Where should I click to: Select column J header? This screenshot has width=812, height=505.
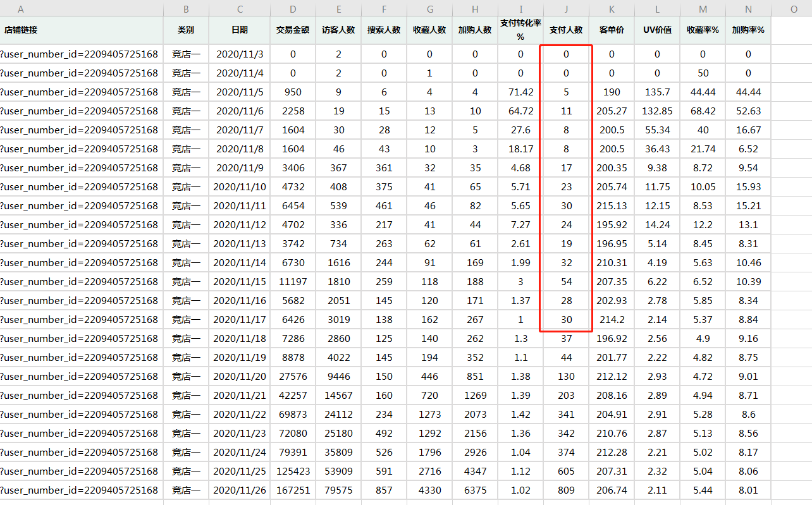[x=566, y=9]
